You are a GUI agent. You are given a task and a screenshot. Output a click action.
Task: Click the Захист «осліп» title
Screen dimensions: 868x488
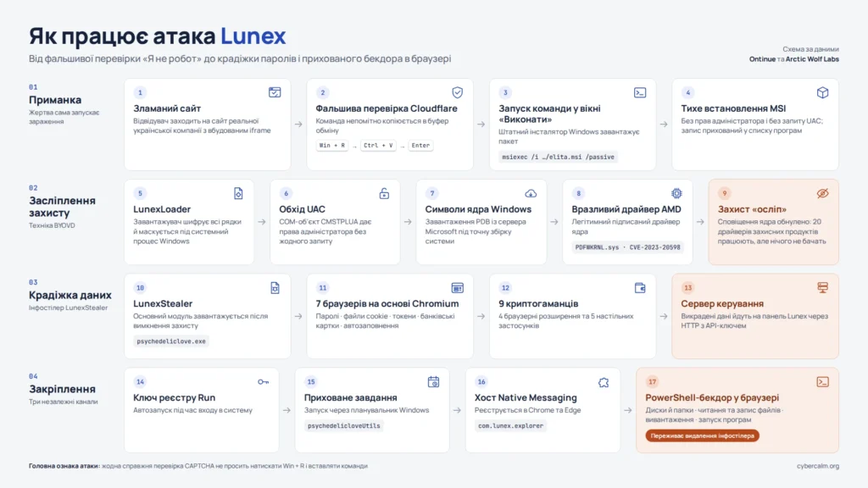click(x=753, y=209)
